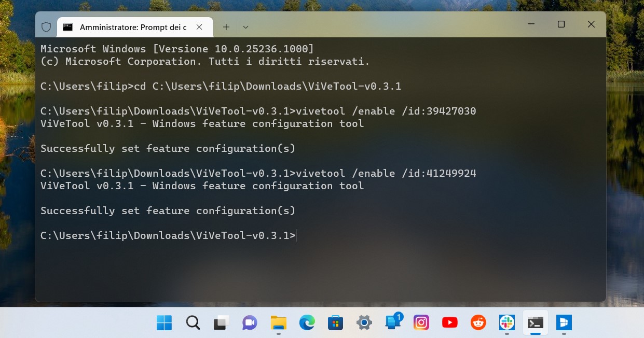Minimize the terminal window
This screenshot has width=644, height=338.
click(x=531, y=24)
